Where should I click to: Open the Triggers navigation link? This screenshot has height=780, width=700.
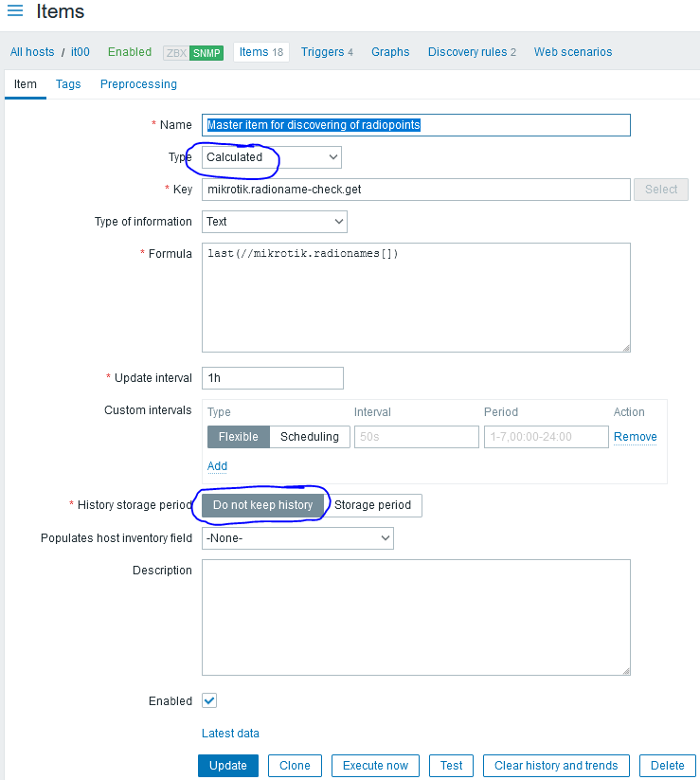point(327,52)
